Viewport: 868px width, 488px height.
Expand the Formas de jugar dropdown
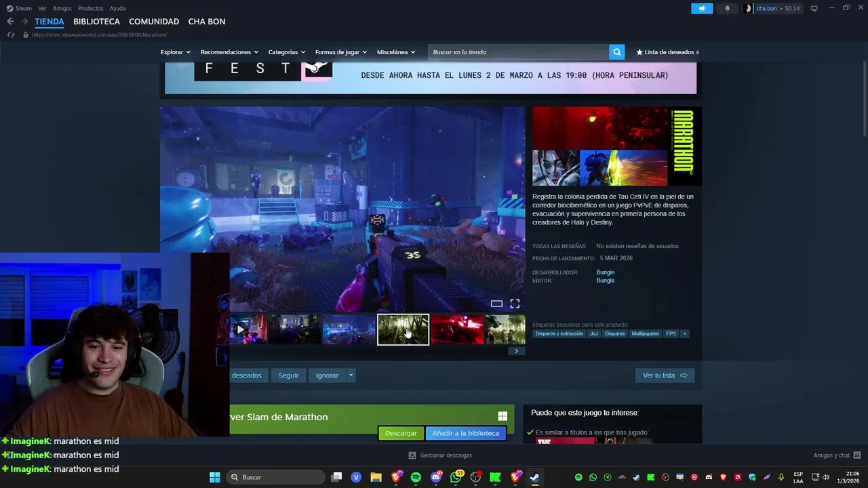click(x=340, y=52)
